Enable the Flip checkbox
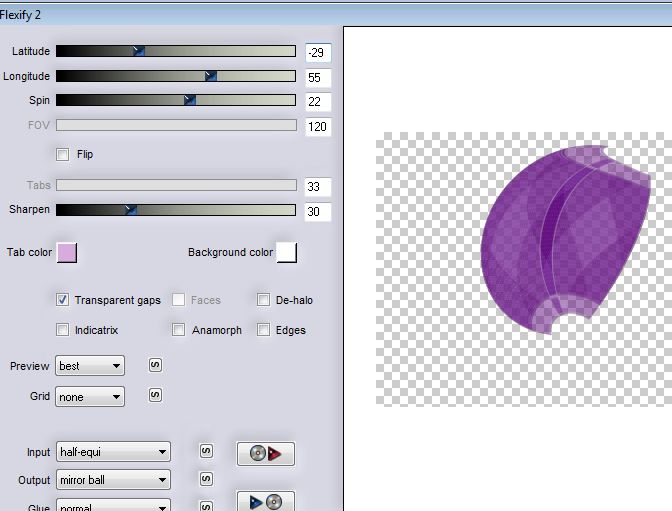This screenshot has width=672, height=511. (x=63, y=154)
